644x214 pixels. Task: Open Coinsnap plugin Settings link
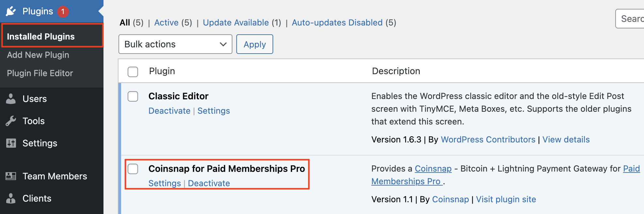pyautogui.click(x=165, y=183)
